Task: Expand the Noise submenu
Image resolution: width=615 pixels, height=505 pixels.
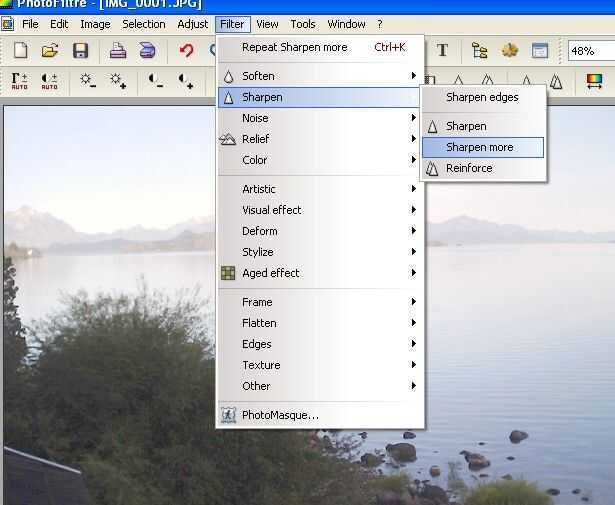Action: coord(320,118)
